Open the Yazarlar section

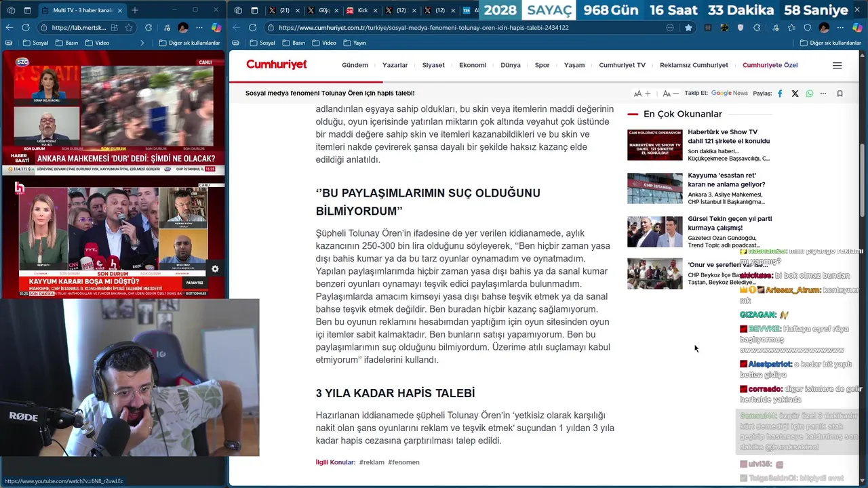395,65
